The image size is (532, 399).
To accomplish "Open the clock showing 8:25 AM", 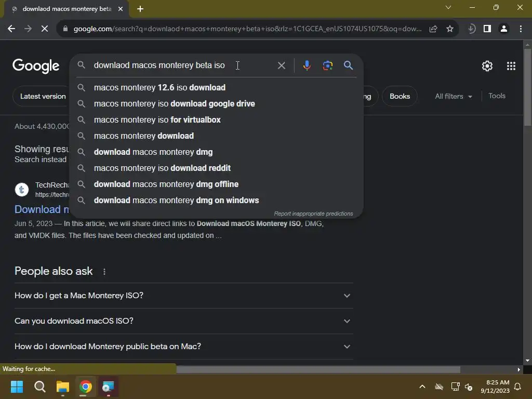I will [495, 387].
